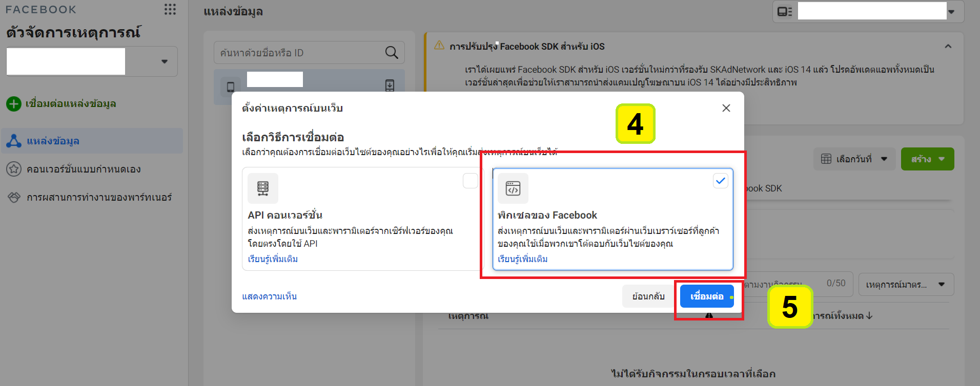Click the ย้อนกลับ button
The image size is (980, 386).
[648, 296]
